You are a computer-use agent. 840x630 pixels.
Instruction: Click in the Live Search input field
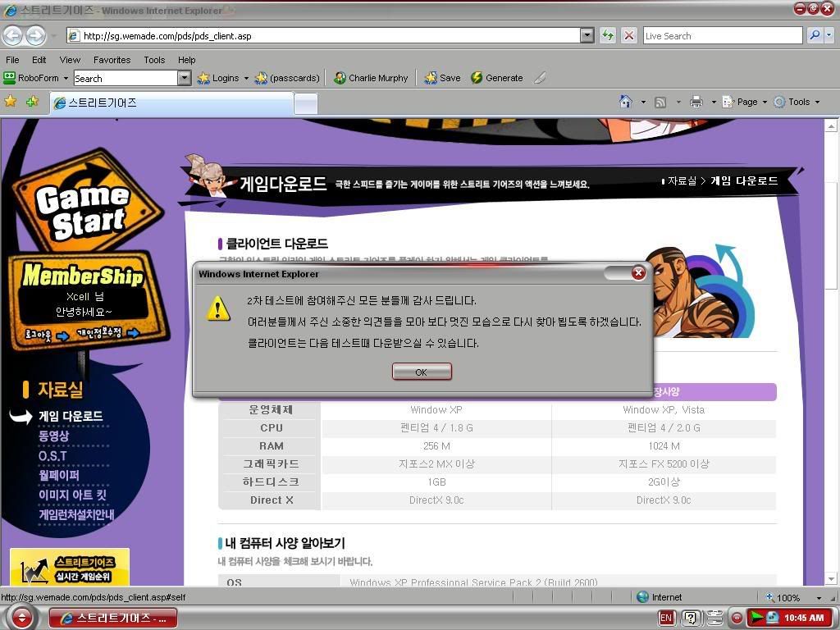pos(722,35)
